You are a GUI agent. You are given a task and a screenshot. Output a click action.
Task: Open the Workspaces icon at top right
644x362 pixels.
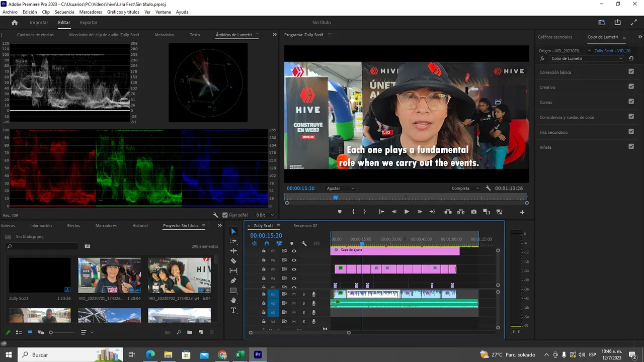601,22
